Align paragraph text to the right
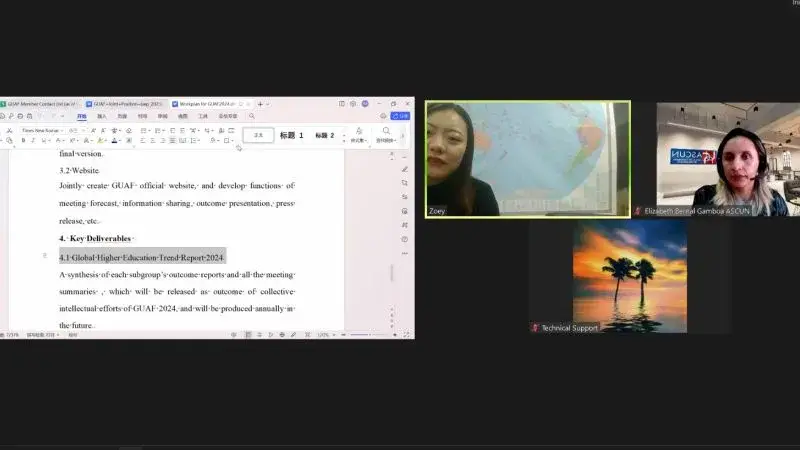The width and height of the screenshot is (800, 450). [163, 140]
